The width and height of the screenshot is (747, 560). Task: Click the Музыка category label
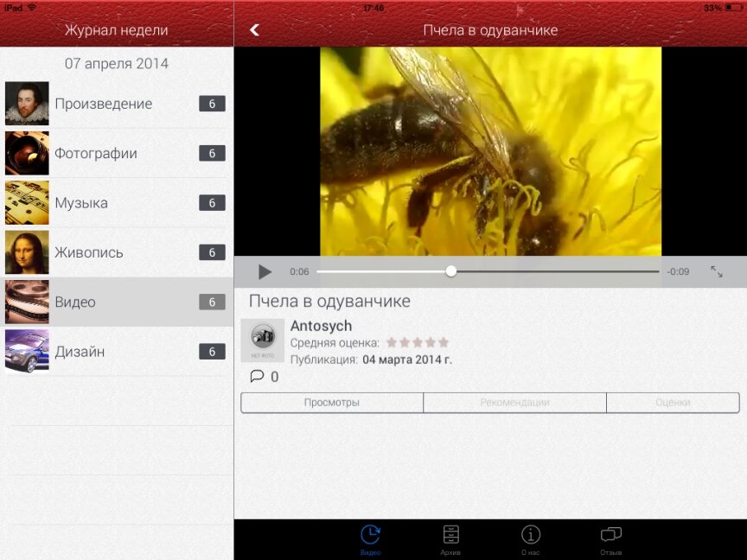[81, 203]
